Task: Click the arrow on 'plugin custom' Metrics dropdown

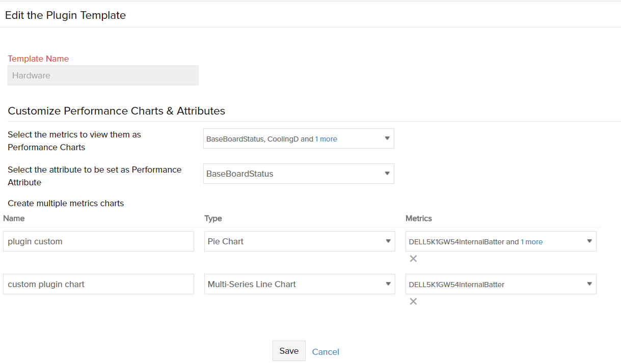Action: (x=589, y=241)
